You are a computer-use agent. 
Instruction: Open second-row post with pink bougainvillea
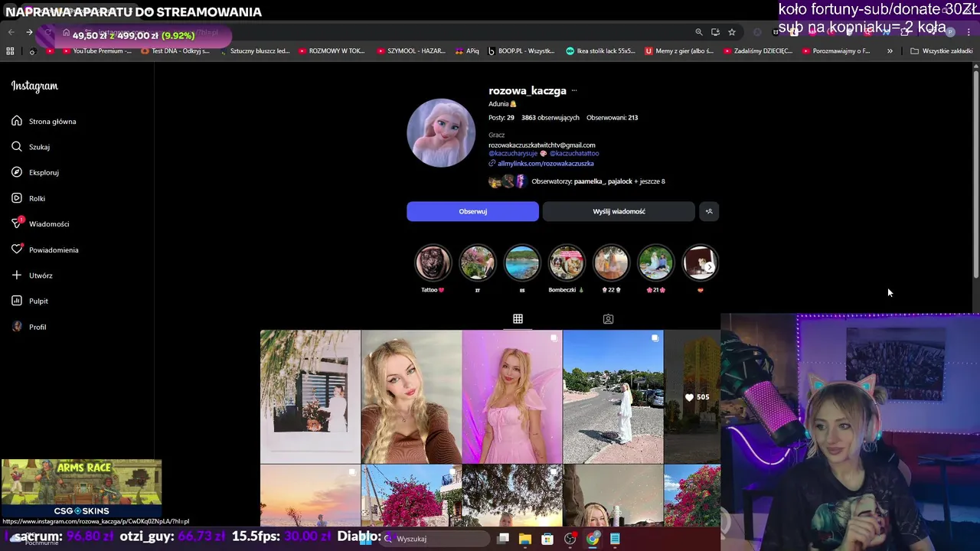tap(411, 495)
